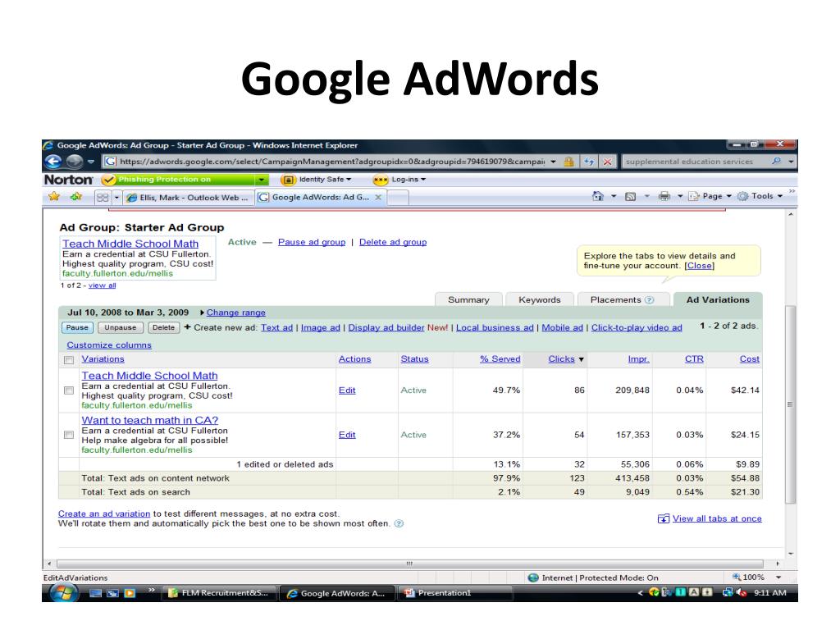Switch to the Keywords tab
This screenshot has height=630, width=840.
(540, 300)
